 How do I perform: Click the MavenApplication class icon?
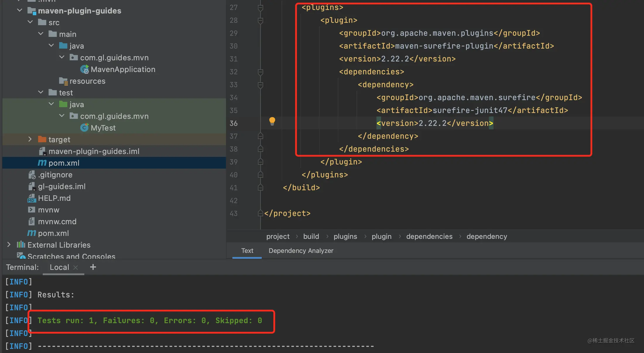point(85,69)
